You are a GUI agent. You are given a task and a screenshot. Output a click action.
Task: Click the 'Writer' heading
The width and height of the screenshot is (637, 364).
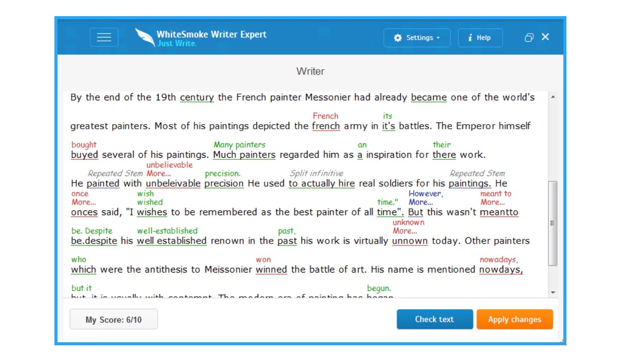(x=310, y=71)
